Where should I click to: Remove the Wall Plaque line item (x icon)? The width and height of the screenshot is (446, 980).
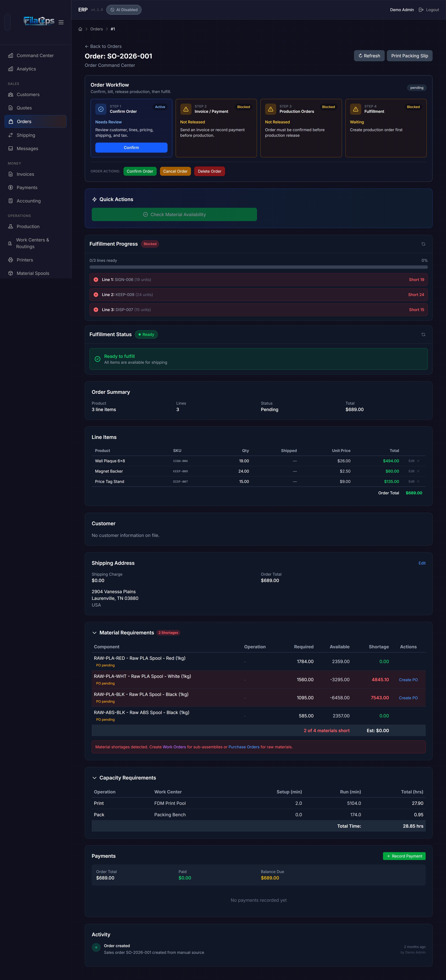tap(418, 461)
